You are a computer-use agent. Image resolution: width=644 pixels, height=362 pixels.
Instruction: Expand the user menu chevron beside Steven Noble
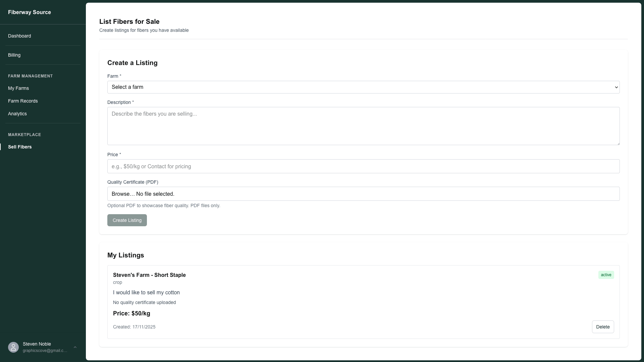(75, 347)
